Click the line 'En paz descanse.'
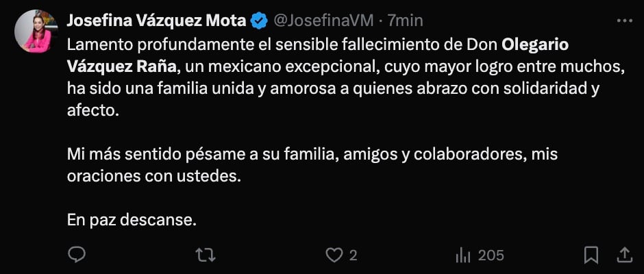The image size is (644, 274). tap(132, 220)
